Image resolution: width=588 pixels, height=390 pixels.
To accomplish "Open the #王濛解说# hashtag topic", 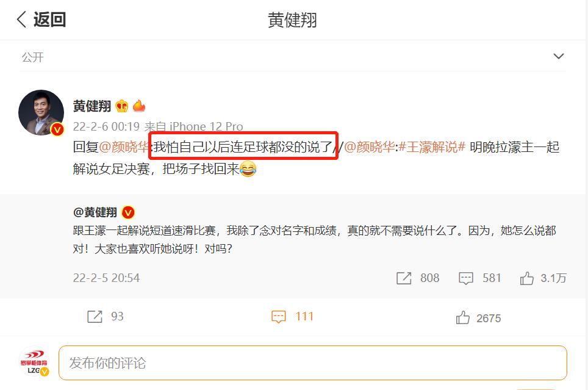I will (432, 146).
